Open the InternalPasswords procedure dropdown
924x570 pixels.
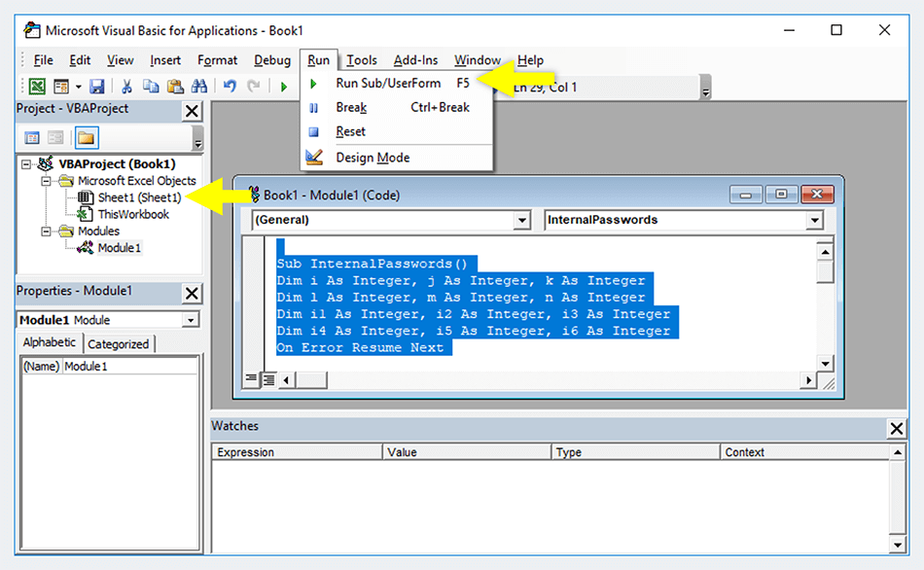[814, 221]
